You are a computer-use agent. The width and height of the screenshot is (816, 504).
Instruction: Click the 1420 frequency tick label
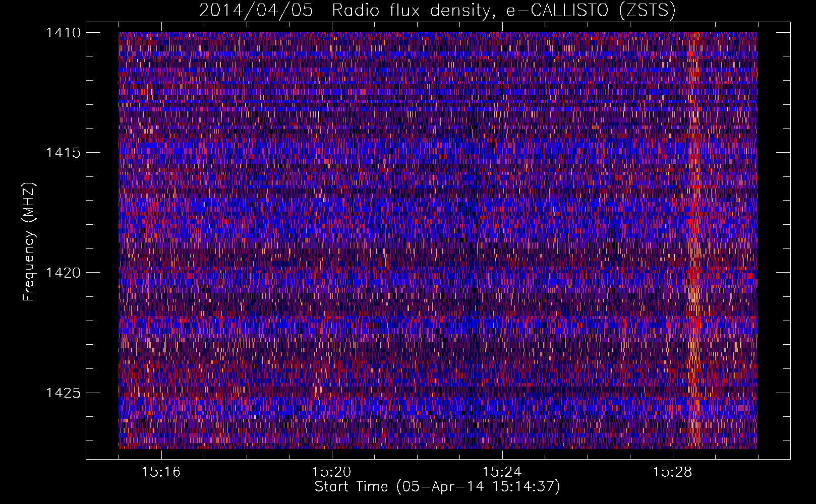[x=63, y=273]
